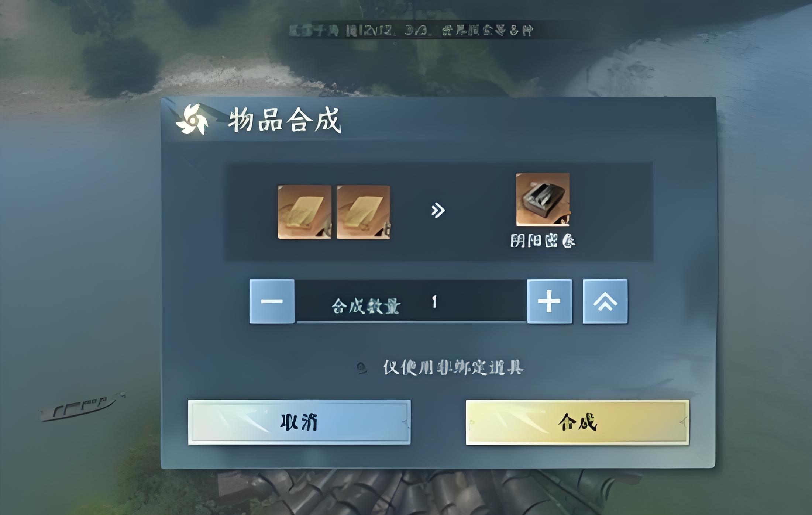Viewport: 812px width, 515px height.
Task: Click the yellow 合成 confirm button
Action: click(578, 422)
